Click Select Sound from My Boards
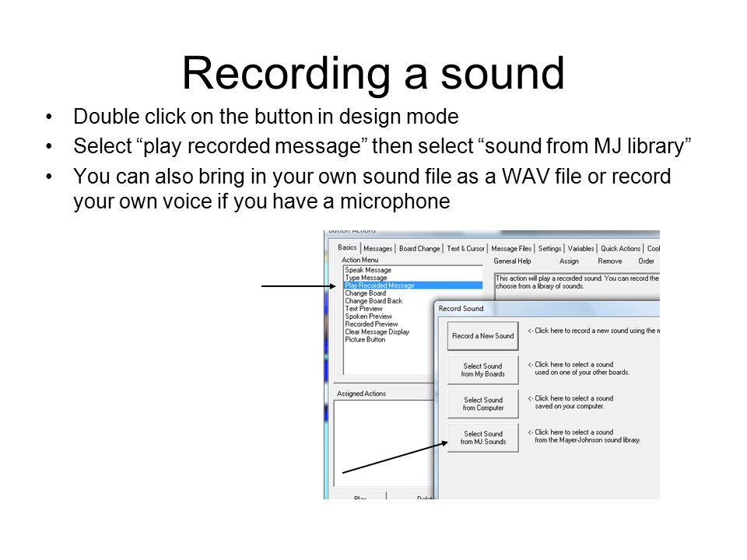Image resolution: width=747 pixels, height=560 pixels. (x=482, y=370)
